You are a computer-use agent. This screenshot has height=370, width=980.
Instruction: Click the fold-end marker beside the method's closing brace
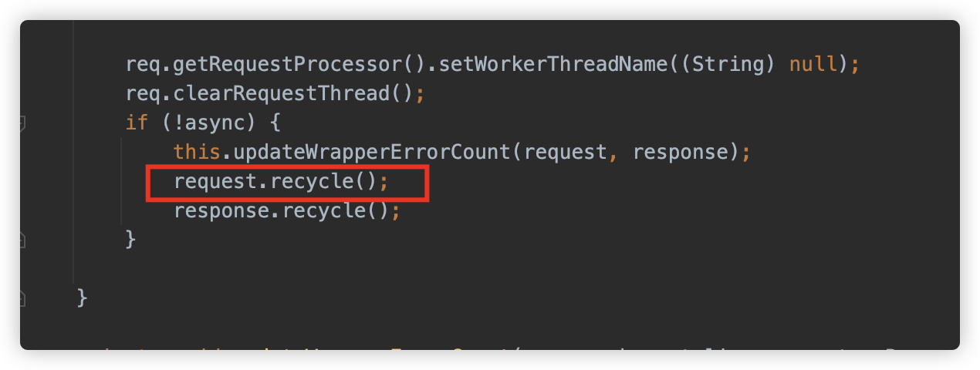tap(23, 298)
